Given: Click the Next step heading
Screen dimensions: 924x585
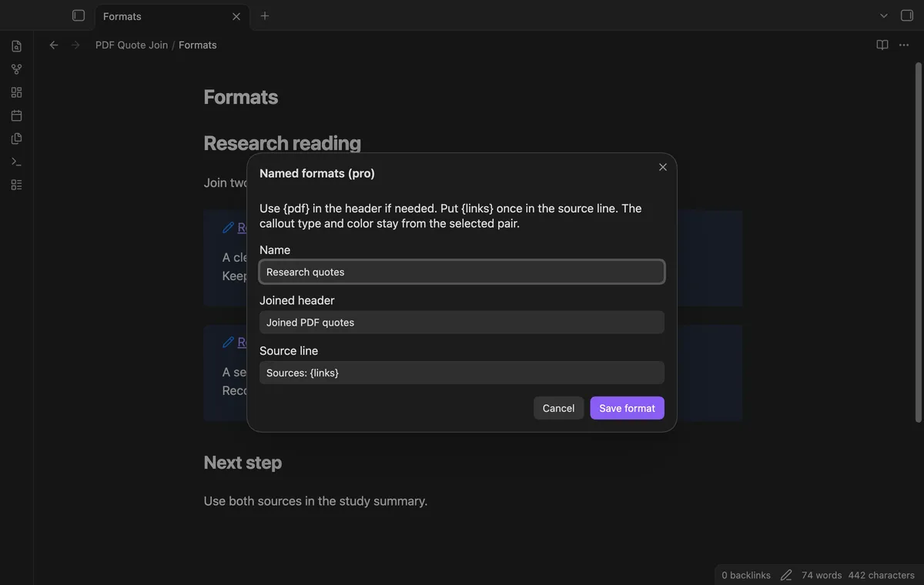Looking at the screenshot, I should [243, 463].
